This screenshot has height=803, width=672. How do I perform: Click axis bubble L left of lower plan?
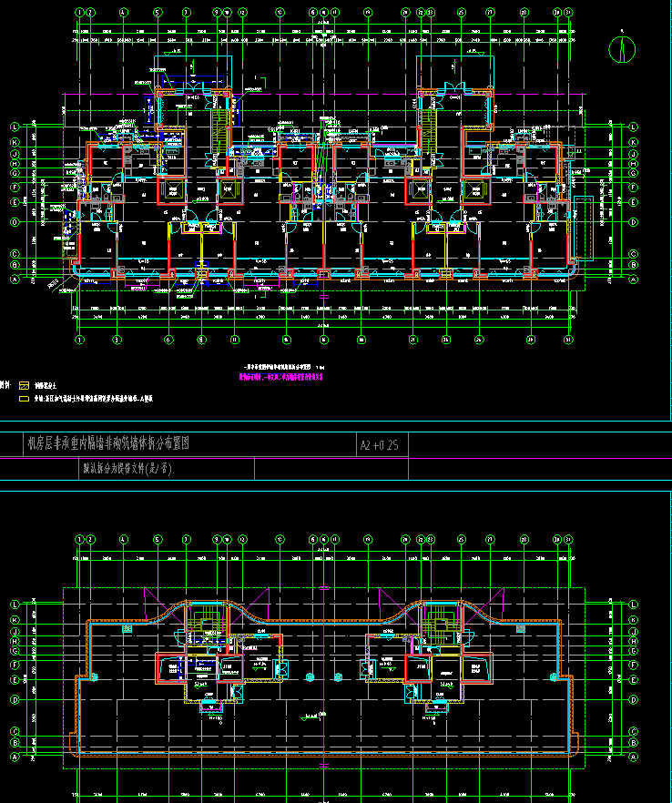coord(14,605)
